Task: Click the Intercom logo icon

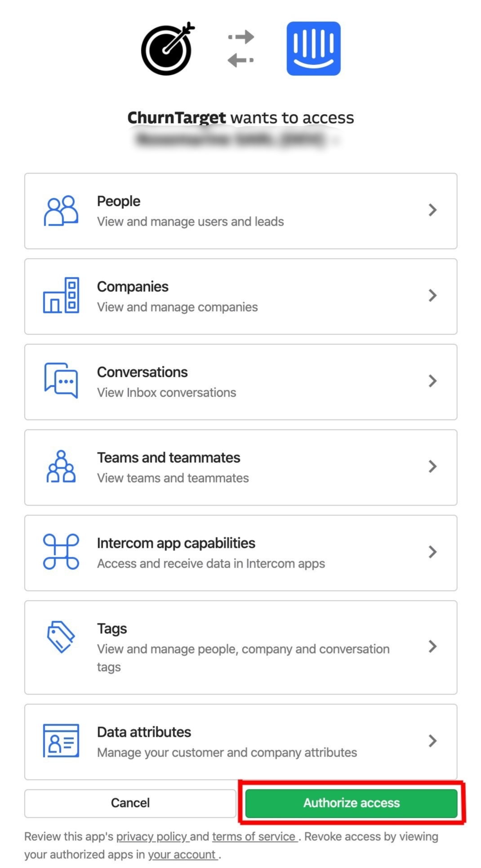Action: coord(313,49)
